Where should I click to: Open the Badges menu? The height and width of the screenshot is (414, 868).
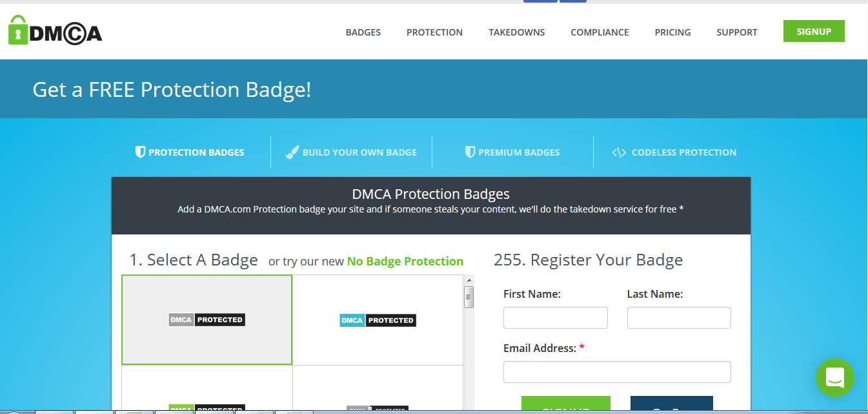click(x=363, y=32)
